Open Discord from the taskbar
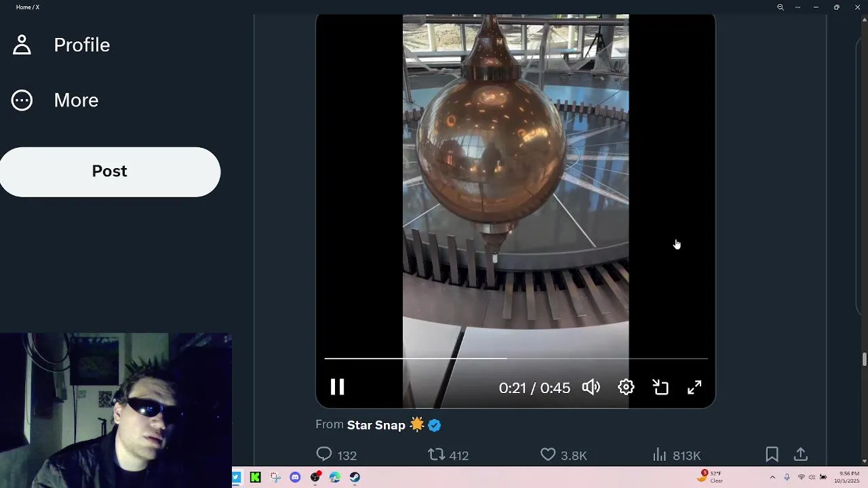This screenshot has width=868, height=488. tap(295, 477)
